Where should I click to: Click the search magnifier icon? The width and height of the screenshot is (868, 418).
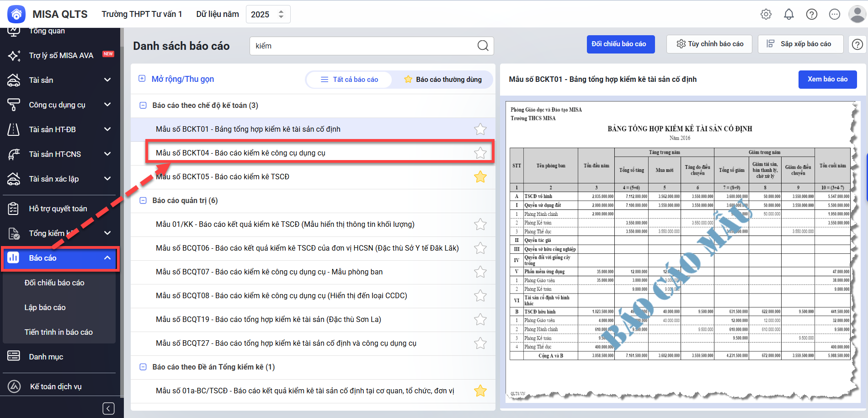[x=483, y=46]
